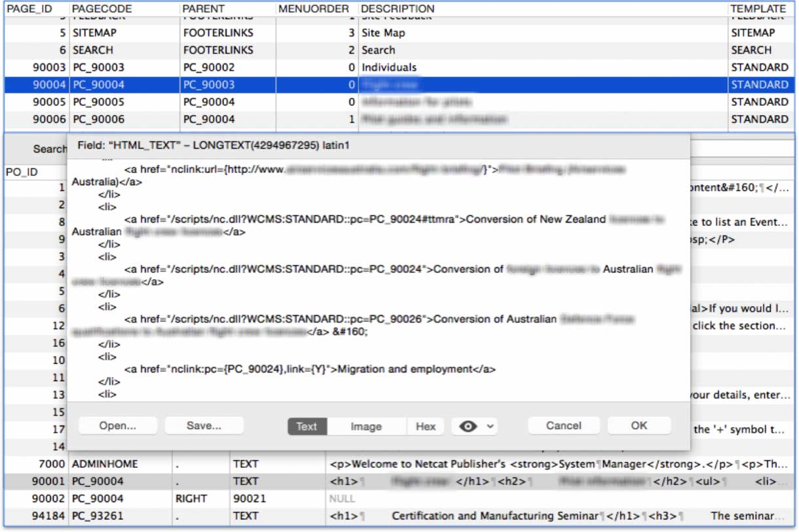Cancel the field editor dialog

(563, 425)
